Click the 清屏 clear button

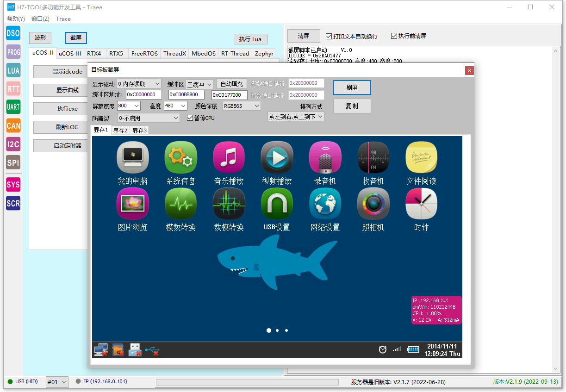pyautogui.click(x=304, y=36)
